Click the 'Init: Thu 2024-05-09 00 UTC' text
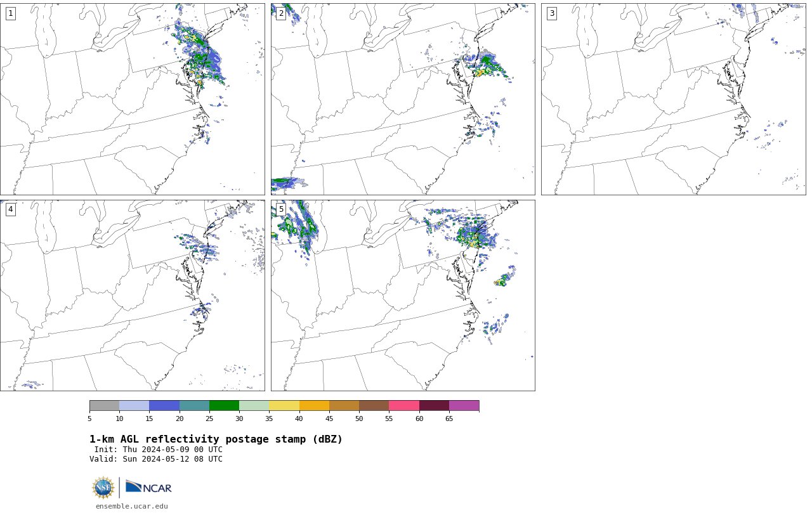The image size is (812, 513). pyautogui.click(x=159, y=450)
